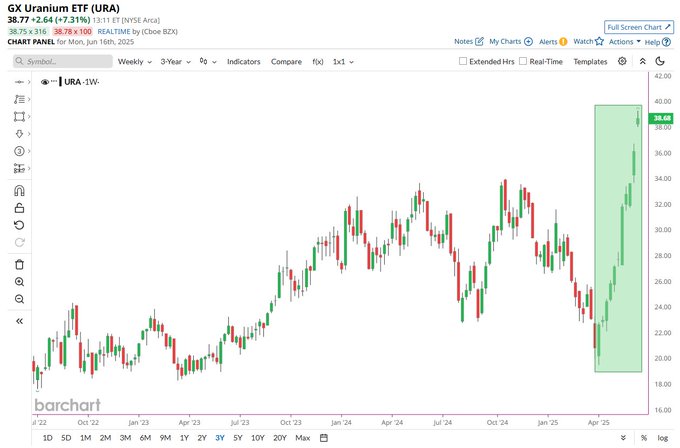Open the 3-Year period dropdown

tap(176, 62)
